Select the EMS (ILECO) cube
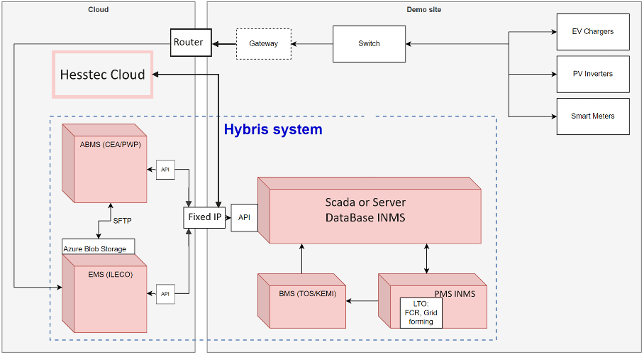This screenshot has height=355, width=644. click(x=104, y=293)
